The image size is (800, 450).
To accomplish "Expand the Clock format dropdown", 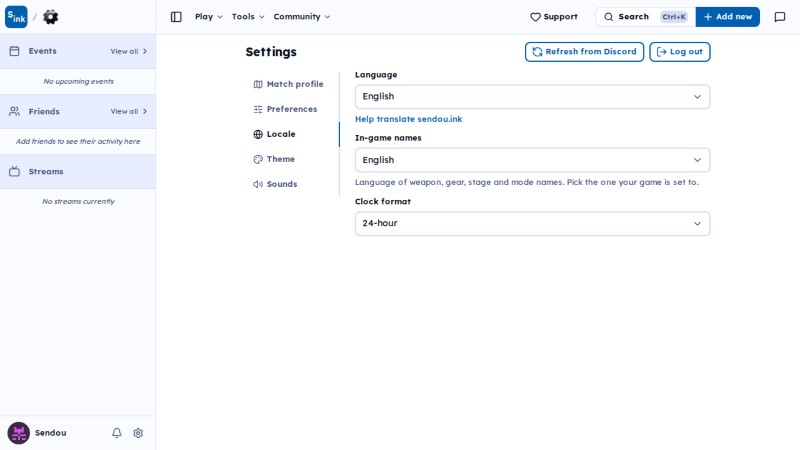I will coord(532,223).
